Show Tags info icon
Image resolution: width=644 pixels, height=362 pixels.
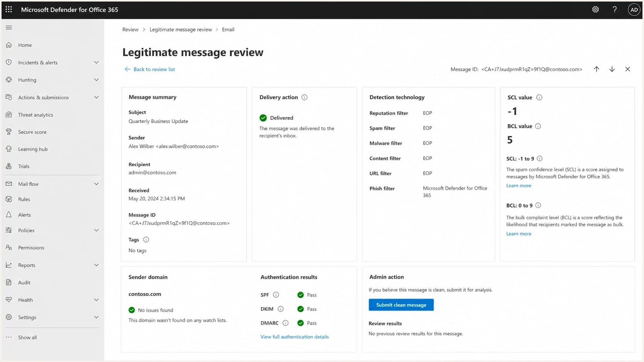pyautogui.click(x=146, y=240)
